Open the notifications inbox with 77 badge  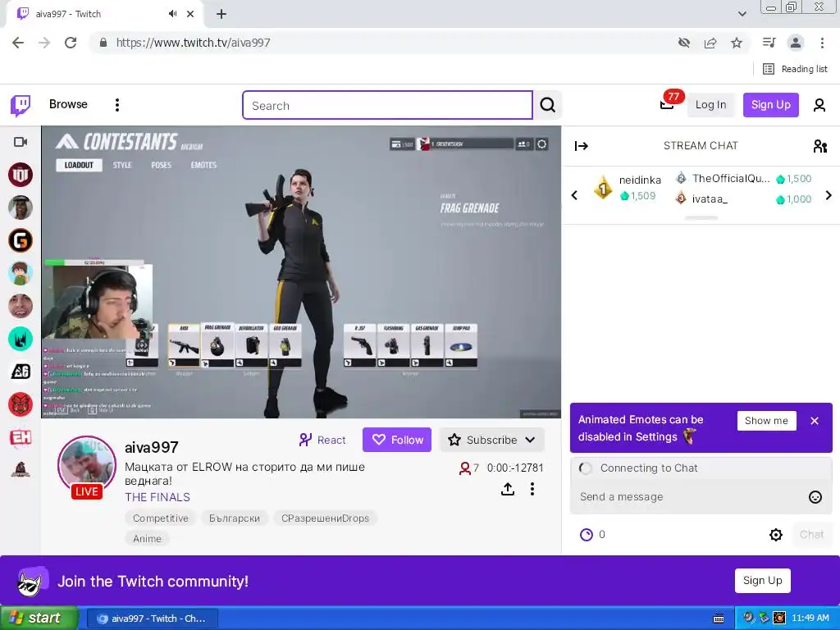point(668,104)
